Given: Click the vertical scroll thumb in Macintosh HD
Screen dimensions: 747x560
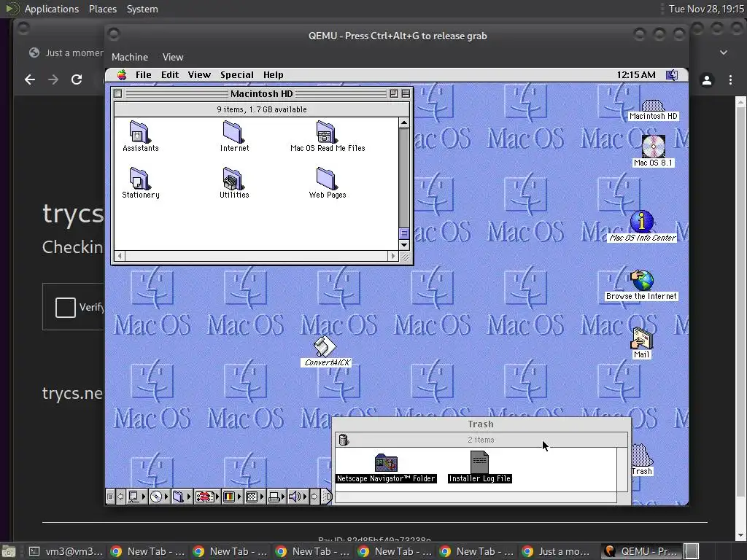Looking at the screenshot, I should 404,233.
